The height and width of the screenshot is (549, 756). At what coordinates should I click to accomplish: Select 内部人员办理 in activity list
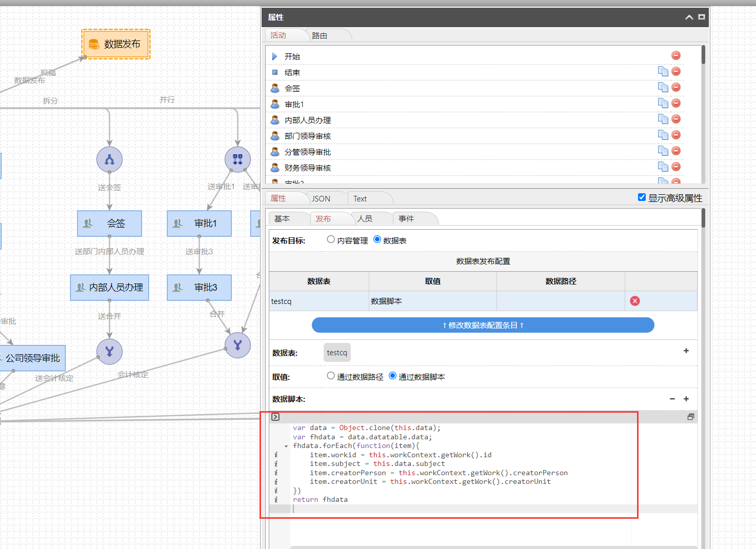308,120
